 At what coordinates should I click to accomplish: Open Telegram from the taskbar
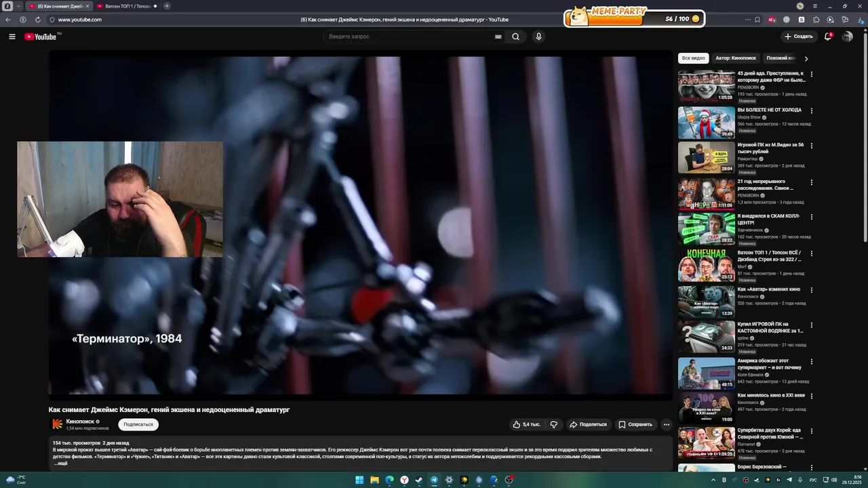434,480
